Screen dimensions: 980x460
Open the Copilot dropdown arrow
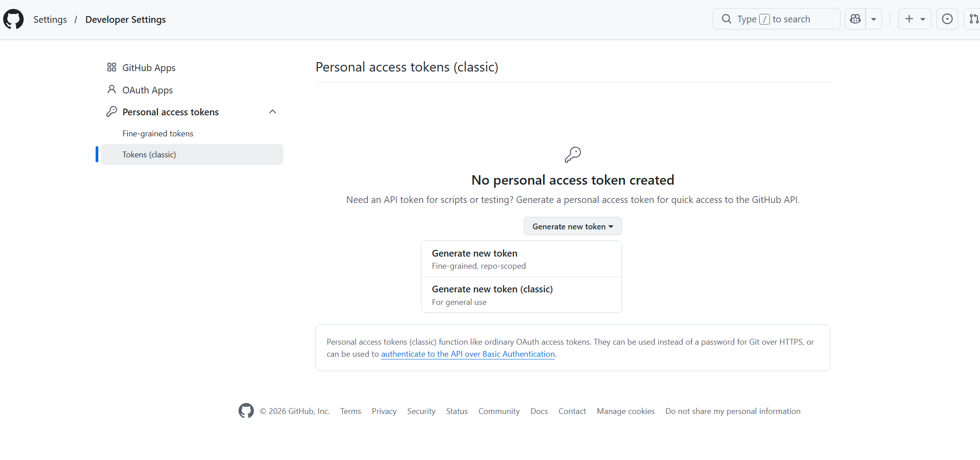tap(874, 19)
